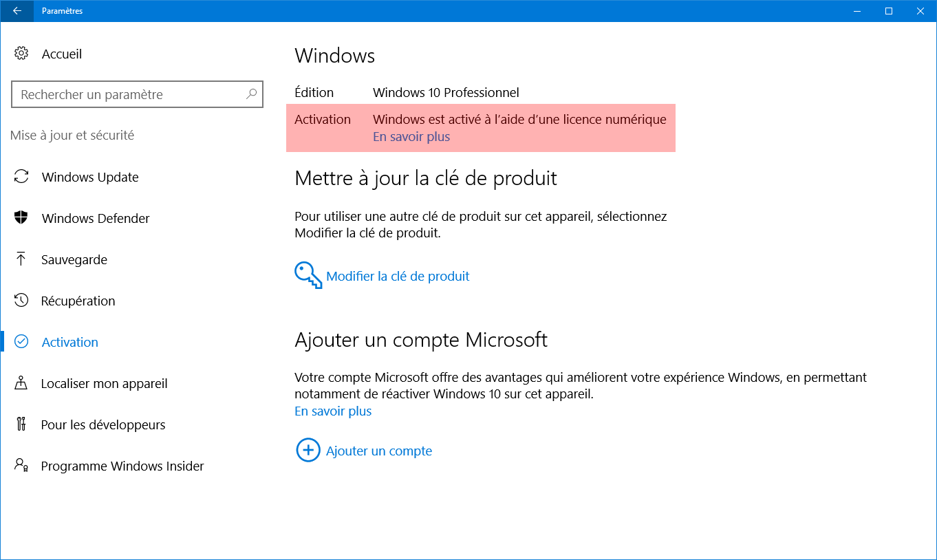Click the Windows Defender shield icon
This screenshot has width=937, height=560.
coord(21,218)
